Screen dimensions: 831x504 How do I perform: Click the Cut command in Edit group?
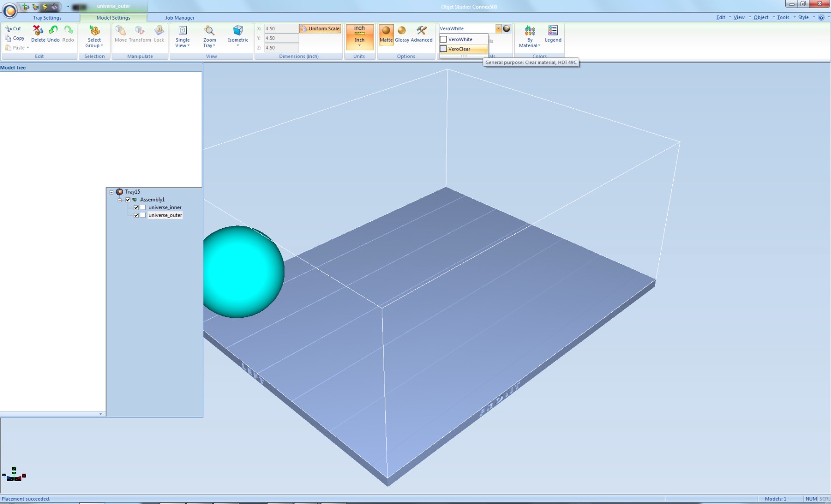(13, 28)
